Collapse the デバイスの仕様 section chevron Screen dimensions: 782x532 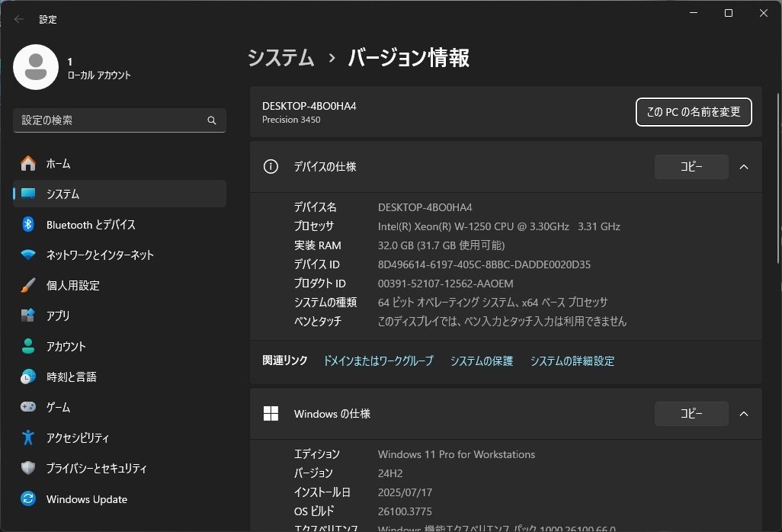(x=744, y=167)
